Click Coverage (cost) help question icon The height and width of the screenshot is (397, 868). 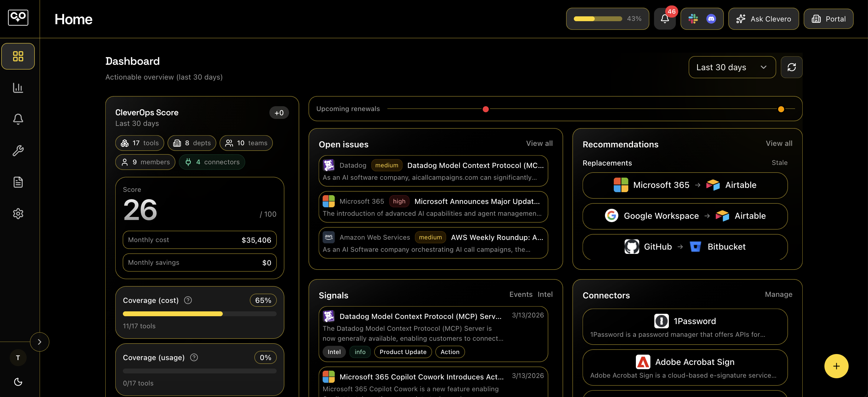coord(188,300)
